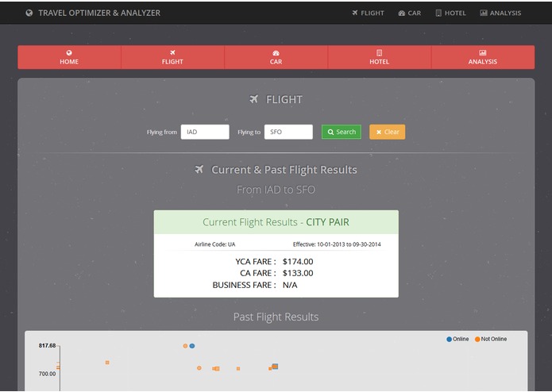
Task: Click 'Current Flight Results - CITY PAIR' header
Action: [x=276, y=222]
